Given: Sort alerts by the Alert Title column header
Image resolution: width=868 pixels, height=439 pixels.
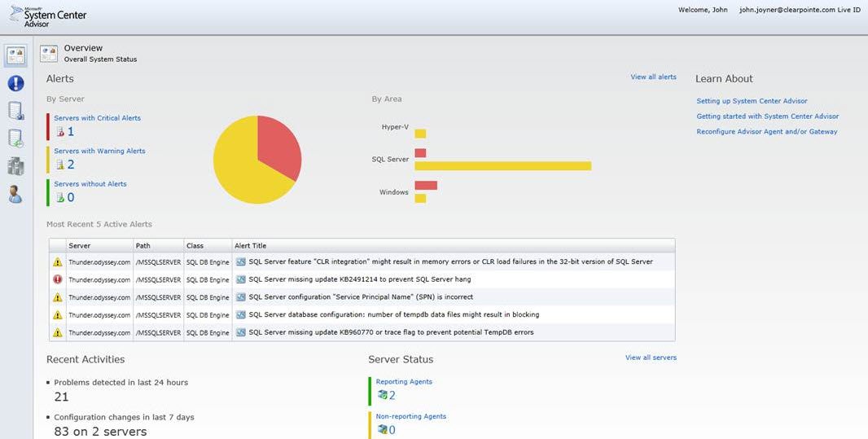Looking at the screenshot, I should (x=454, y=245).
